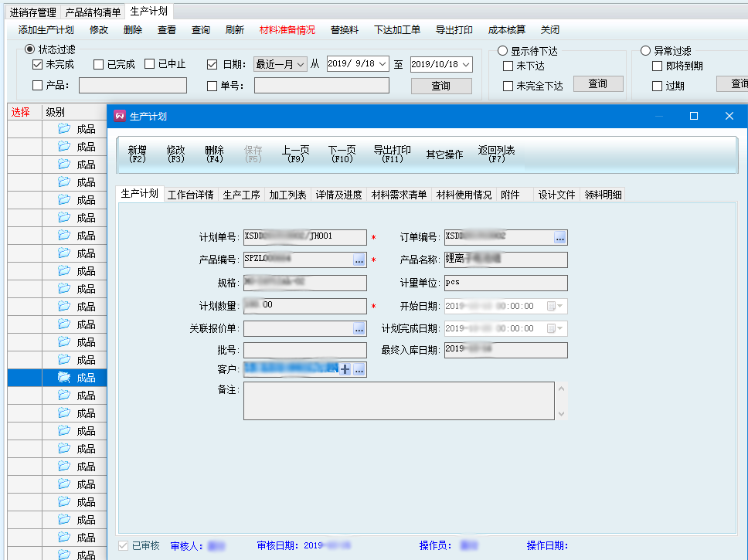The image size is (748, 560).
Task: Click the 修改 (F3) toolbar button in dialog
Action: [175, 154]
